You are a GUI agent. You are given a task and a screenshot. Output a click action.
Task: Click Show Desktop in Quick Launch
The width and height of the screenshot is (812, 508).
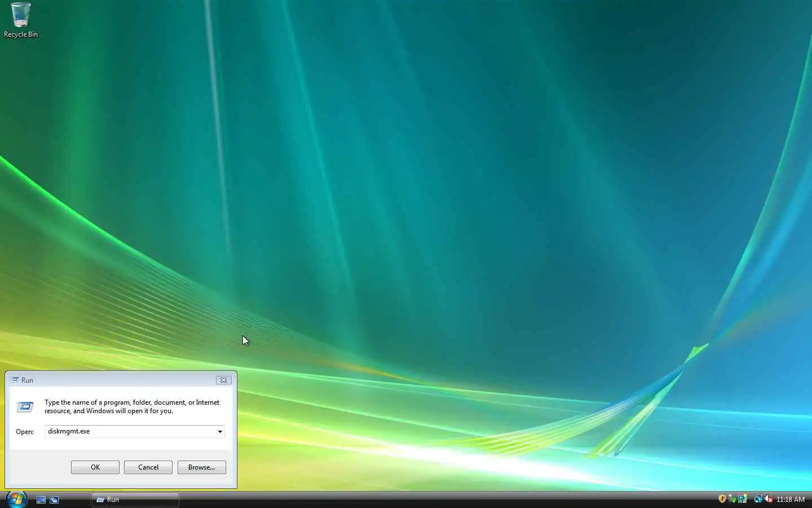coord(41,500)
